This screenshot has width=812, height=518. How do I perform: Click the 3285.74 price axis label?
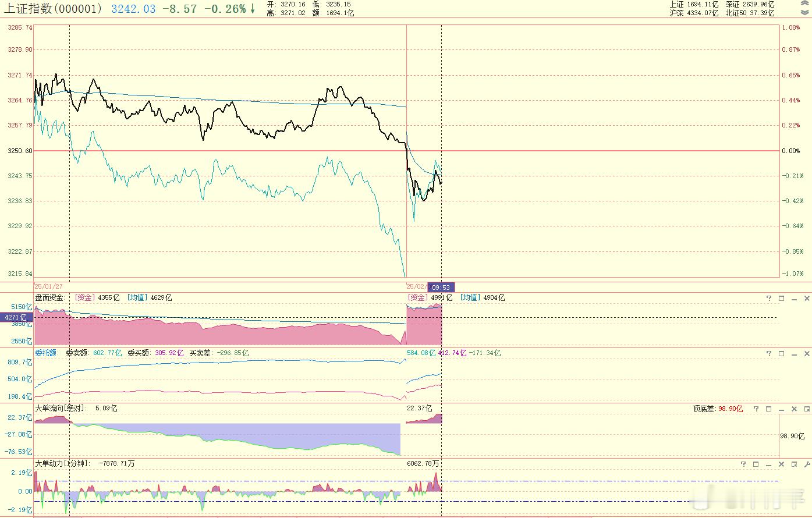[x=21, y=27]
